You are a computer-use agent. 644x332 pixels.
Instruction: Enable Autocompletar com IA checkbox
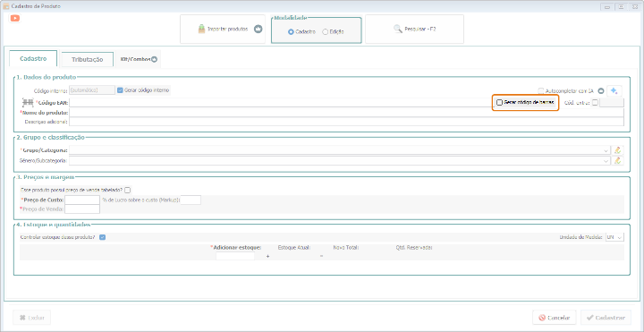pos(541,90)
